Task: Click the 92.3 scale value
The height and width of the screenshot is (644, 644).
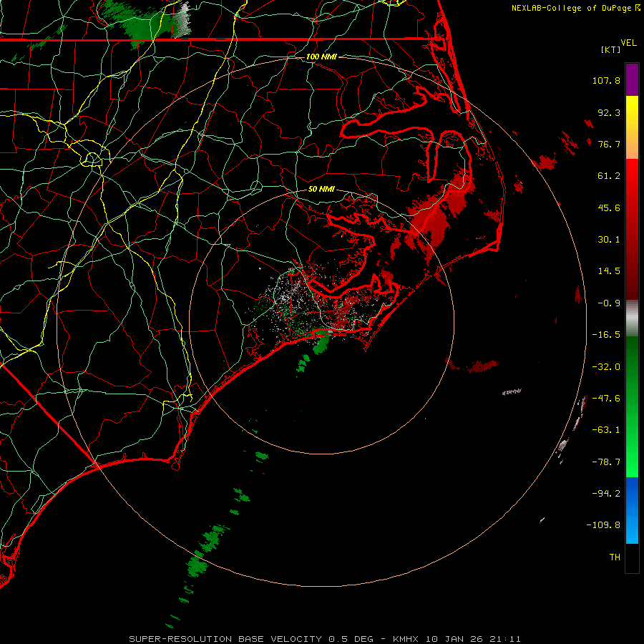Action: (x=609, y=112)
